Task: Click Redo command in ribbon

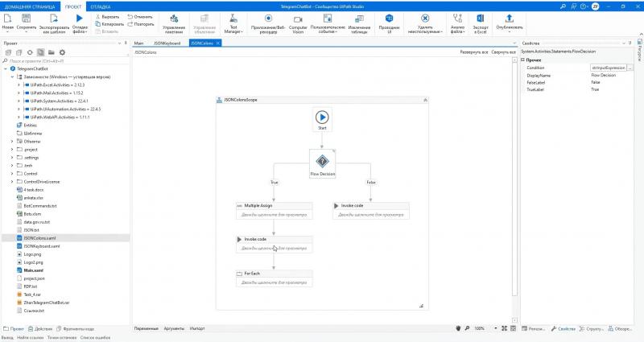Action: pos(141,24)
